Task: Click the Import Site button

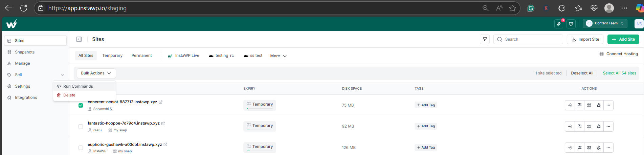Action: (x=585, y=39)
